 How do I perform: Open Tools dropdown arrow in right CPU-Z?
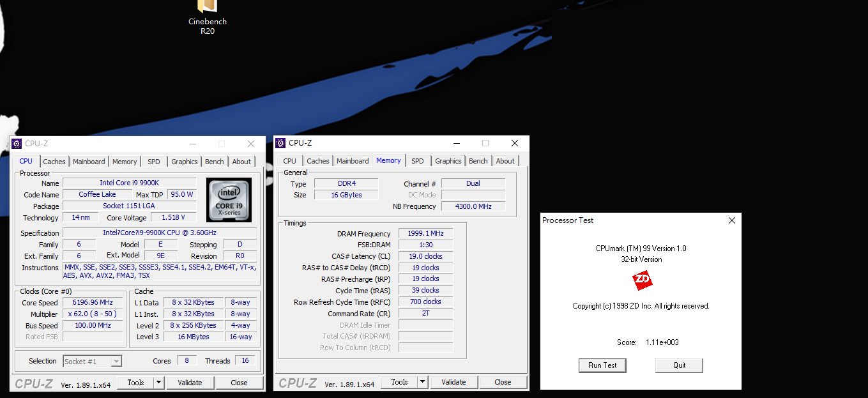[422, 382]
